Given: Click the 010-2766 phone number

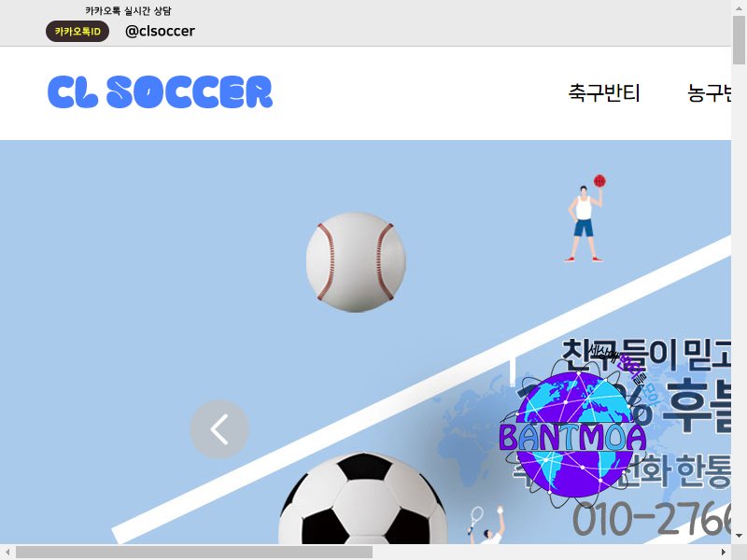Looking at the screenshot, I should [651, 519].
